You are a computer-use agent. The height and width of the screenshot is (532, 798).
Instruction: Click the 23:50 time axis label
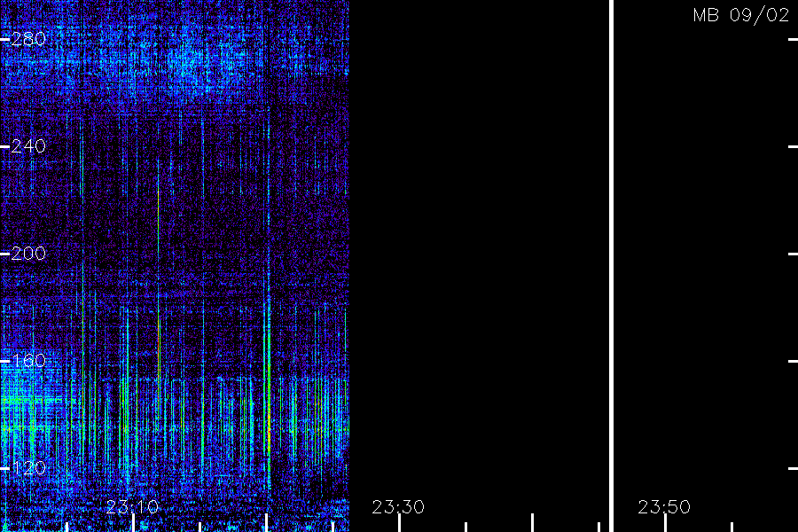coord(664,507)
